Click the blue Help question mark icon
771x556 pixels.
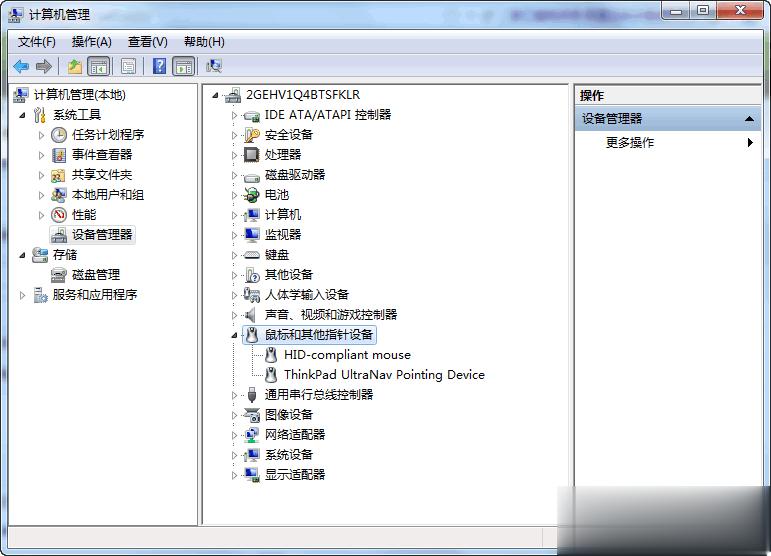(x=159, y=66)
